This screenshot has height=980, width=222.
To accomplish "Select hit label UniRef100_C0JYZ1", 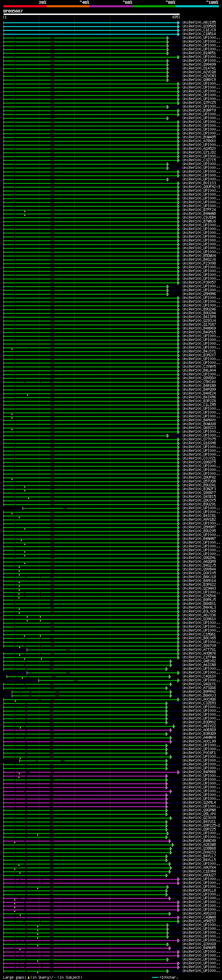I will 199,458.
